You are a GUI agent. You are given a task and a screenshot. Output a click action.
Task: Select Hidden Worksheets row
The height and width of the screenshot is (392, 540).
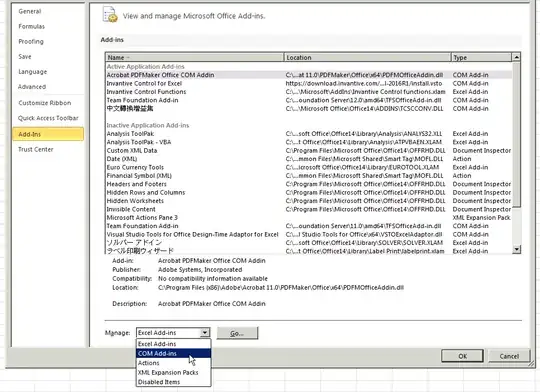tap(309, 201)
